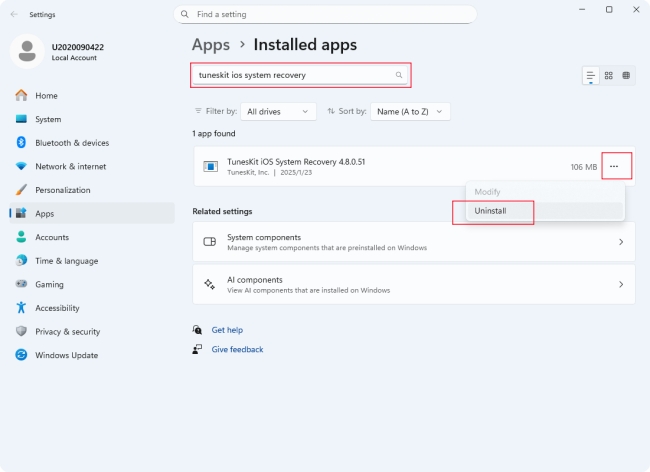Close the Settings window
Image resolution: width=650 pixels, height=472 pixels.
click(x=636, y=9)
